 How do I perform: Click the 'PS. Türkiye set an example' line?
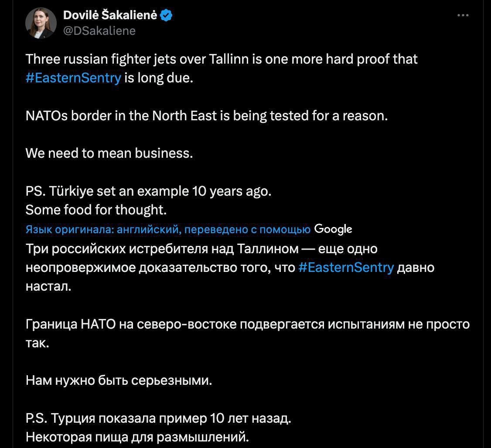point(148,191)
